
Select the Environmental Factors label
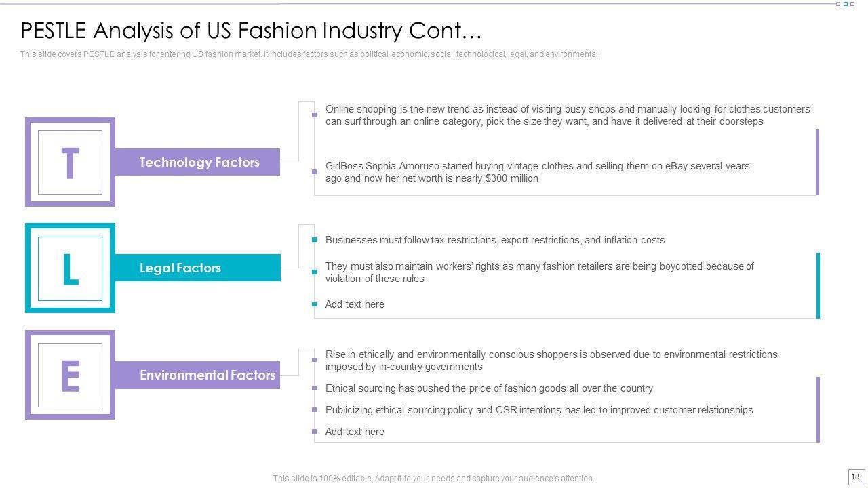tap(207, 375)
